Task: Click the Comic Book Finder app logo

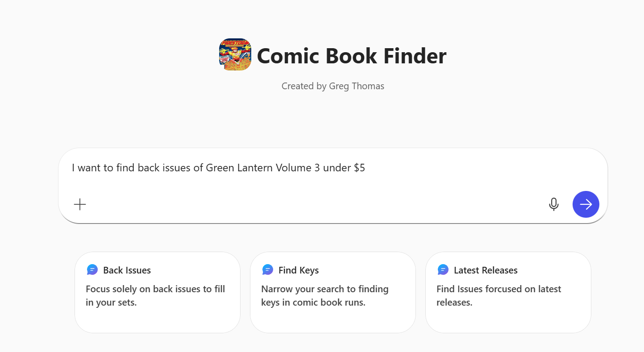Action: [235, 54]
